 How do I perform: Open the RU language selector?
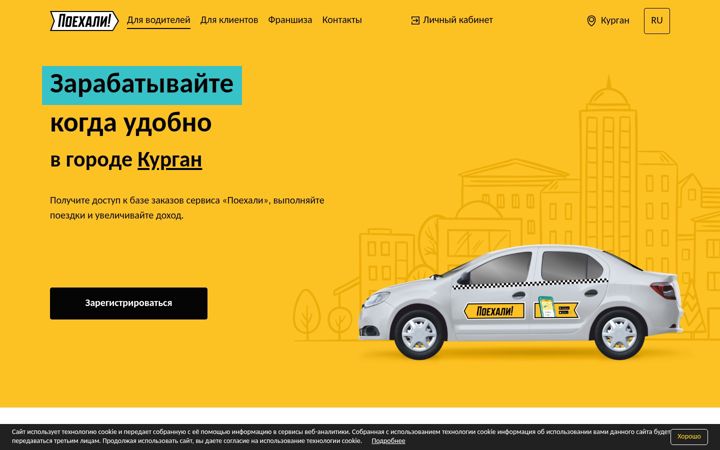[x=657, y=21]
